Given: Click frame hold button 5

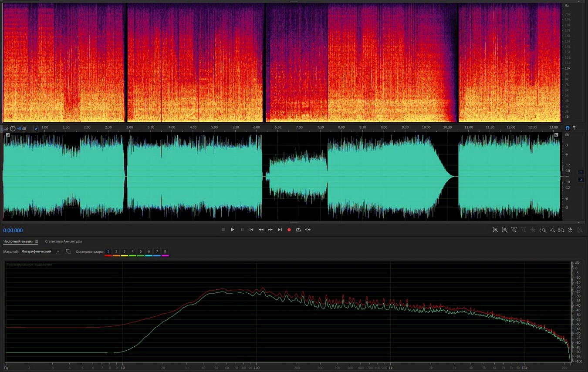Looking at the screenshot, I should (141, 251).
